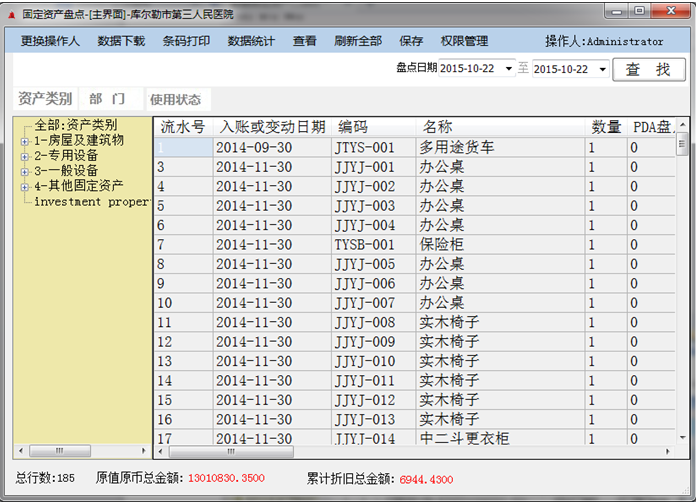Screen dimensions: 696x502
Task: Select code cell JJYJ-001
Action: [373, 167]
